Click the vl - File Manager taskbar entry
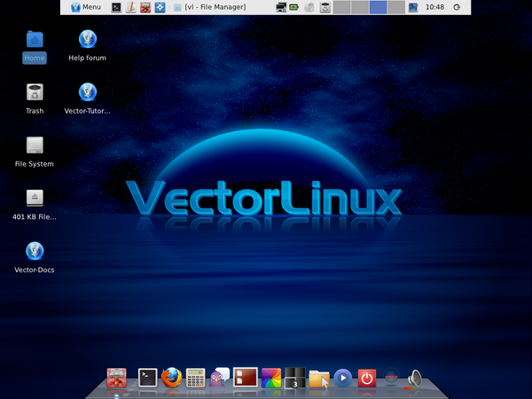532x399 pixels. (x=213, y=7)
